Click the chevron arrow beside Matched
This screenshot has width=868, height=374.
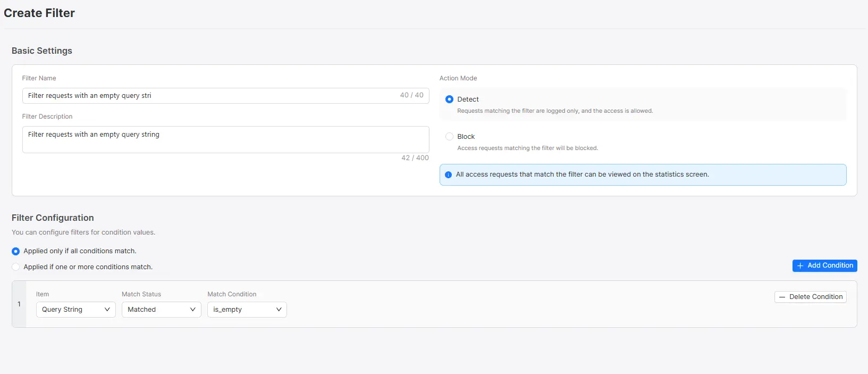pos(193,310)
